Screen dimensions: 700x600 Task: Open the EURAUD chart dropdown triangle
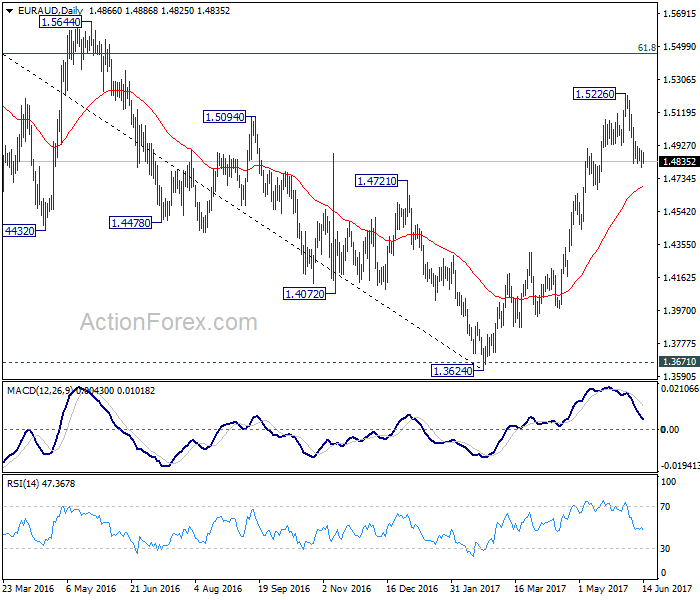[x=9, y=11]
